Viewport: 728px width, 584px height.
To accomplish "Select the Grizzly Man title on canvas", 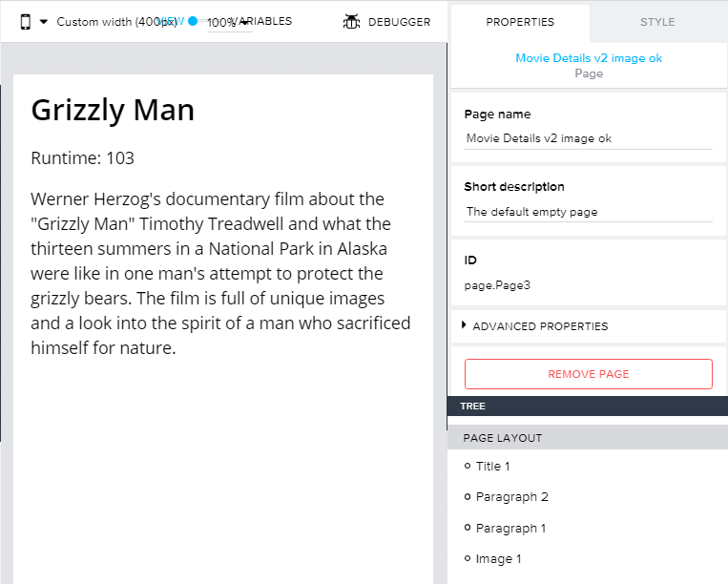I will click(x=113, y=110).
